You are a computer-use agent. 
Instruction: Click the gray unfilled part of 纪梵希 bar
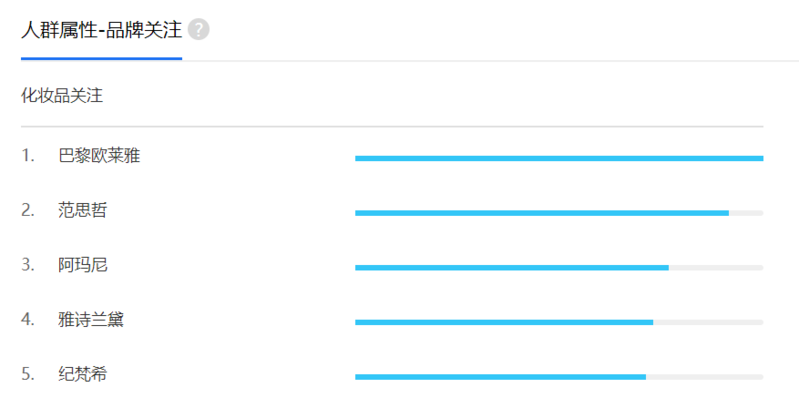pos(705,377)
